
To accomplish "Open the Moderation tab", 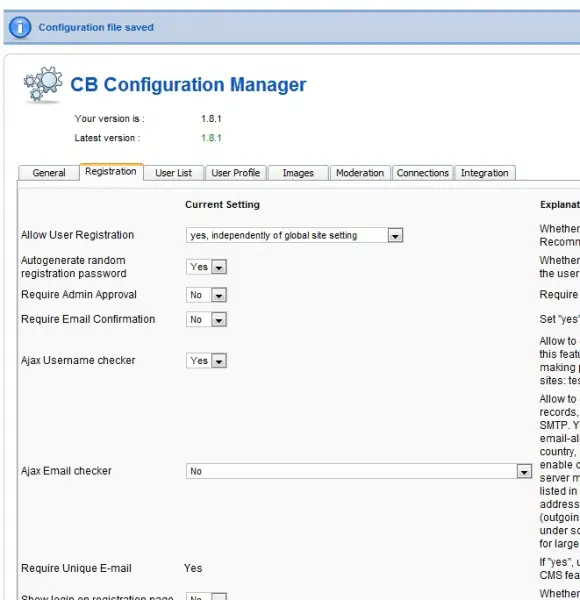I will click(360, 173).
